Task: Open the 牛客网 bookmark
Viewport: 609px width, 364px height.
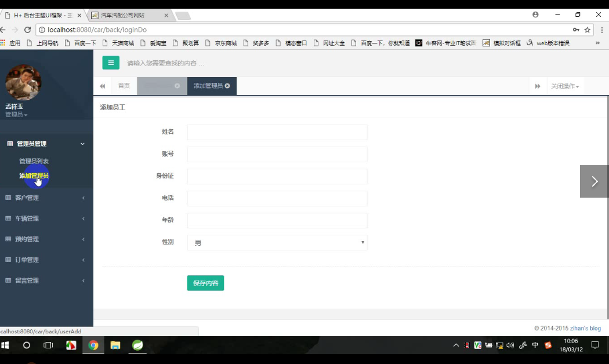Action: 445,43
